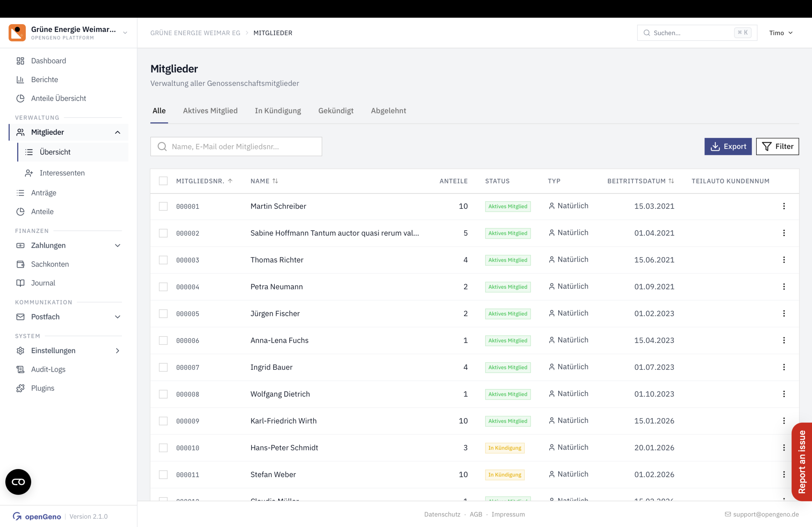Viewport: 812px width, 527px height.
Task: Click the openGeno footer logo
Action: (37, 517)
